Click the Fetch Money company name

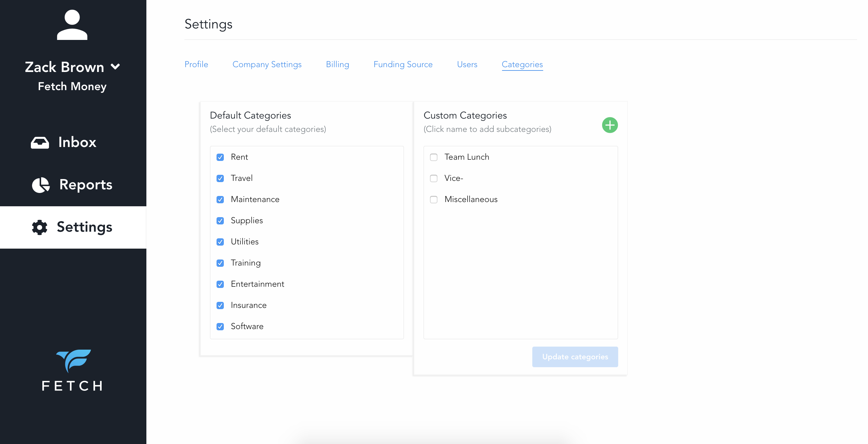(72, 87)
